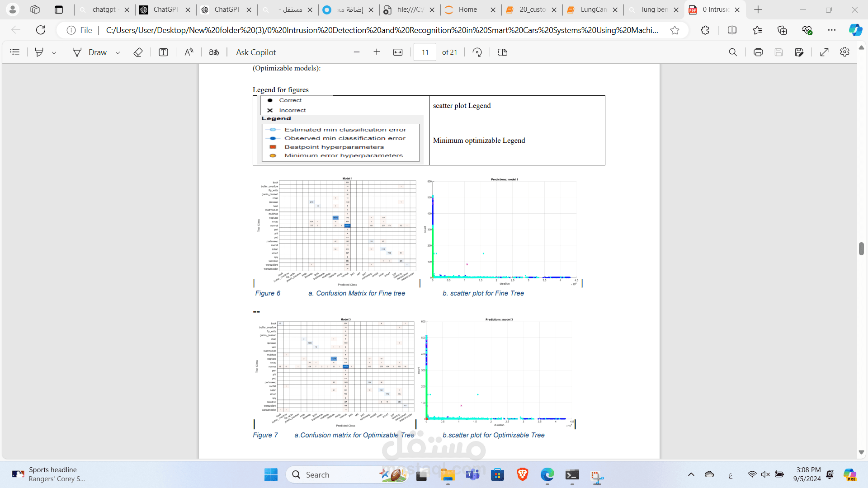Expand the Highlight color dropdown arrow
This screenshot has height=488, width=868.
click(54, 53)
